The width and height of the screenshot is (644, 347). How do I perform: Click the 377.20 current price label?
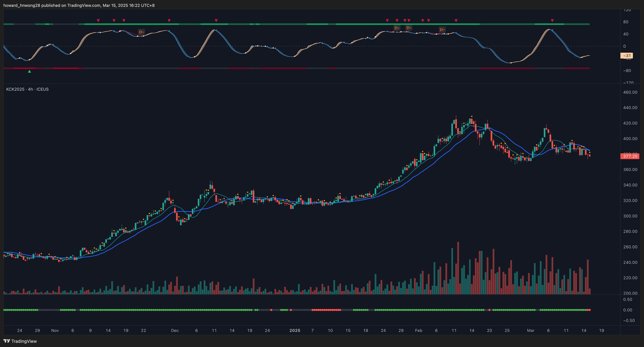(x=630, y=156)
